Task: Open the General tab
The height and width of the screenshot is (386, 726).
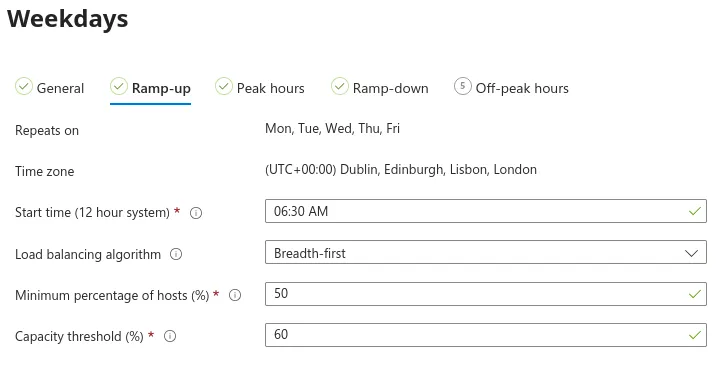Action: tap(50, 88)
